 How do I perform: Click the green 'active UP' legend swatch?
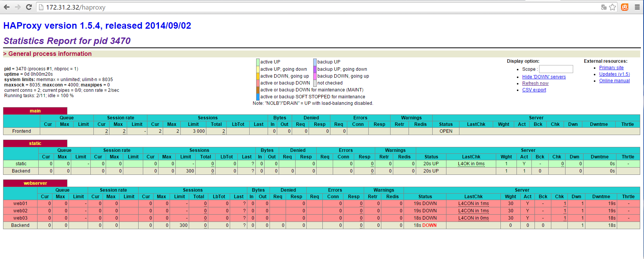click(258, 62)
